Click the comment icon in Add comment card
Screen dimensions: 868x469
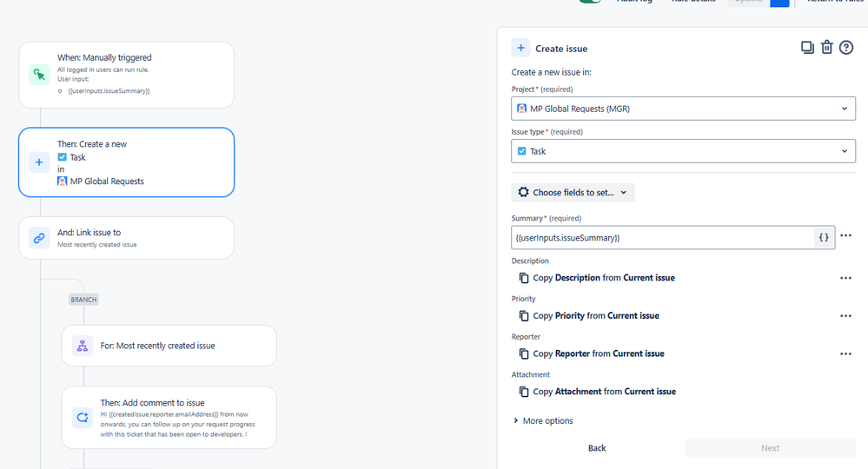tap(83, 418)
